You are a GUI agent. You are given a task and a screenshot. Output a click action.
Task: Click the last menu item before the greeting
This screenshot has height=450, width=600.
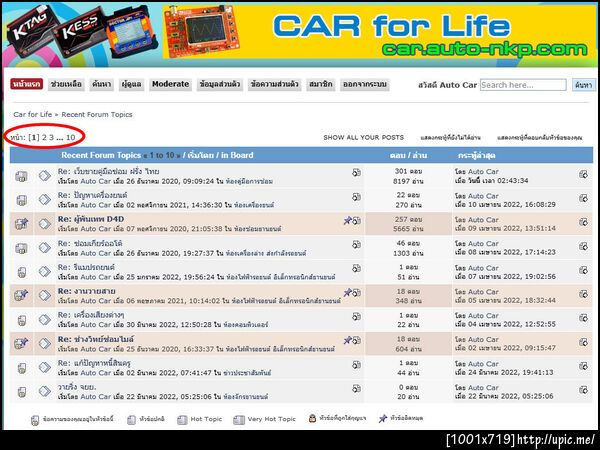365,84
